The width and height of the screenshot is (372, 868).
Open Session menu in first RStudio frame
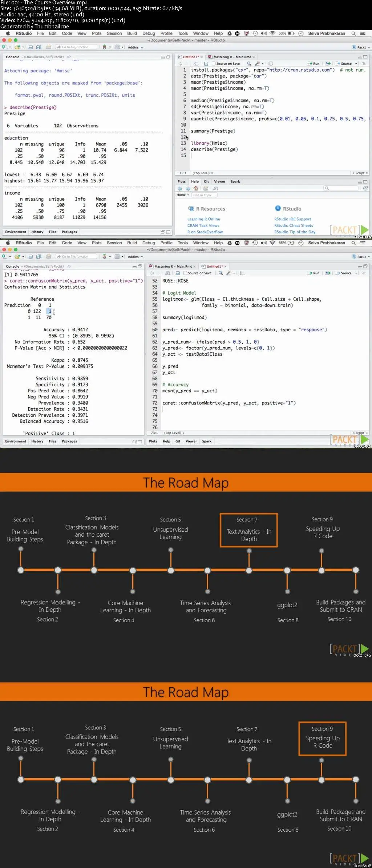114,33
